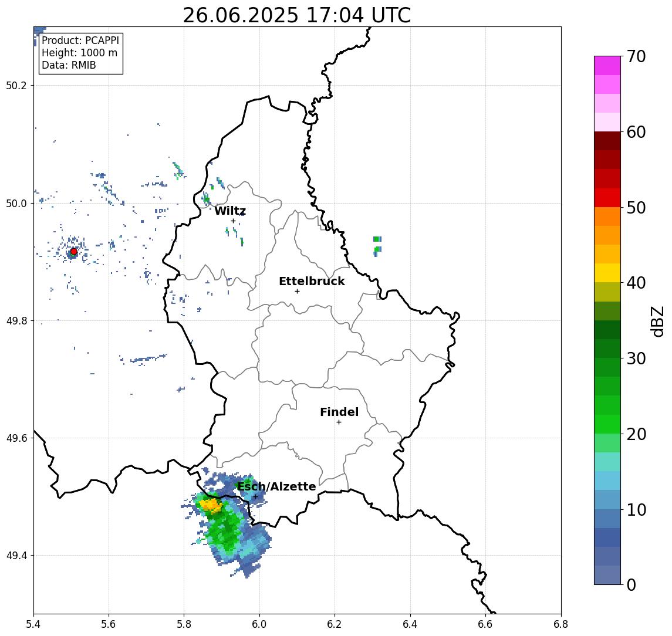Click the 50.2 latitude axis label
The height and width of the screenshot is (636, 672).
[16, 85]
